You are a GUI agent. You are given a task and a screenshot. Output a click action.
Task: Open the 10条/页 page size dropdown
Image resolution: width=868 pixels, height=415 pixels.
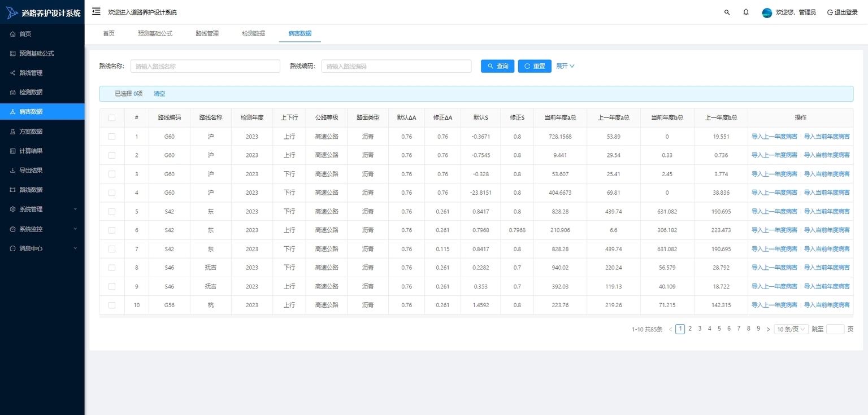[791, 329]
